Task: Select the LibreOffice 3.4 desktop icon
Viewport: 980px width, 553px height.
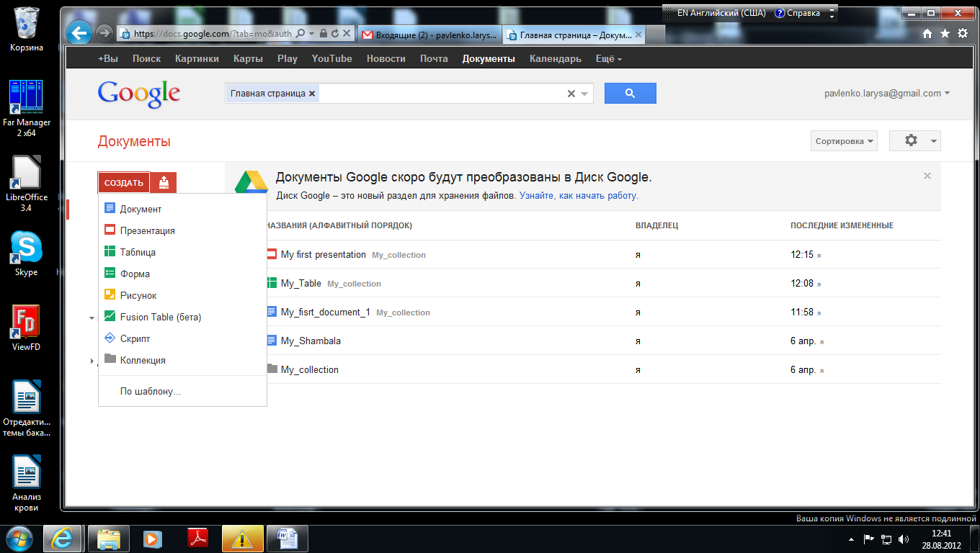Action: 27,184
